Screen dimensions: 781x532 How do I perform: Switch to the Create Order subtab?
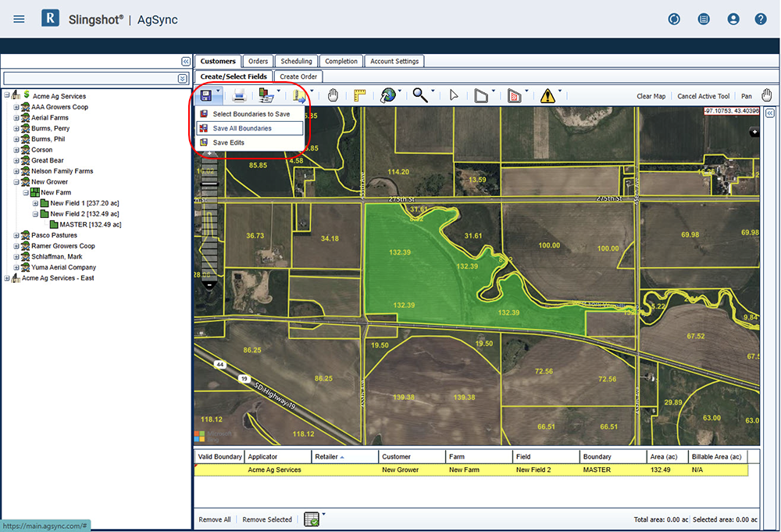click(x=298, y=77)
